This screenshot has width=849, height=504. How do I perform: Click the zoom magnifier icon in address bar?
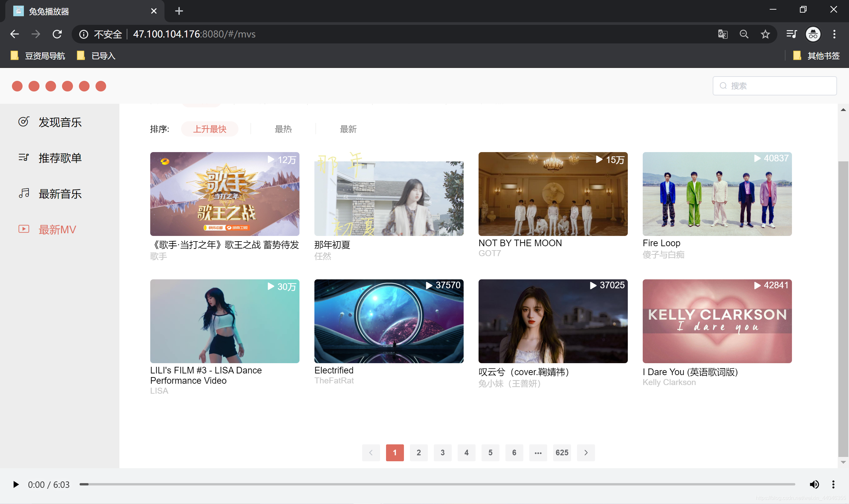point(744,34)
